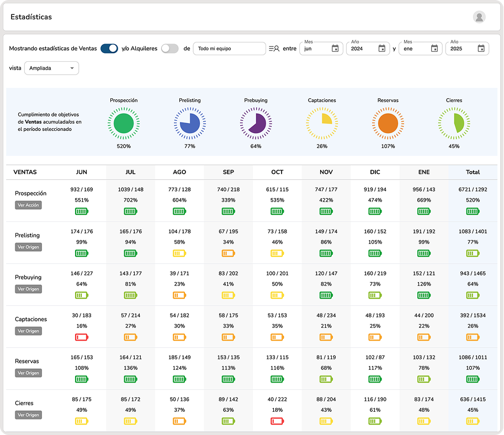Image resolution: width=504 pixels, height=435 pixels.
Task: Click red battery icon for Captaciones JUN
Action: [82, 337]
